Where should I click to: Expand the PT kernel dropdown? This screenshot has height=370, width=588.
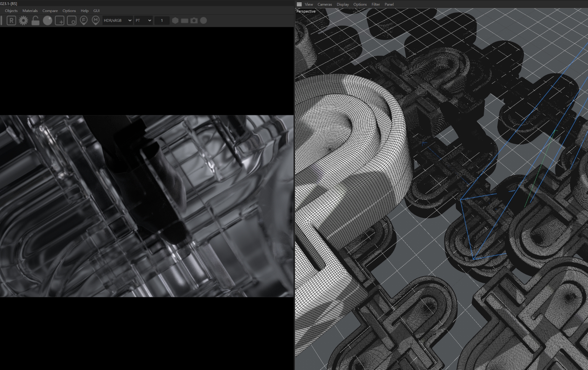click(143, 21)
